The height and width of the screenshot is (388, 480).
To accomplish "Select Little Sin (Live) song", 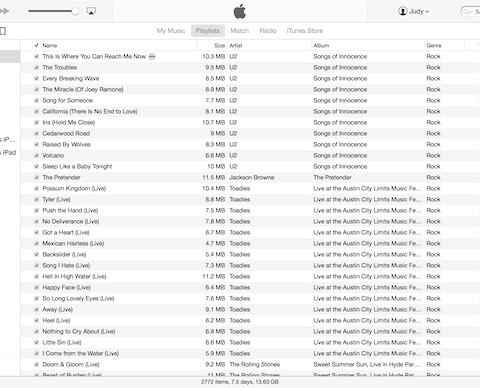I will [x=62, y=342].
